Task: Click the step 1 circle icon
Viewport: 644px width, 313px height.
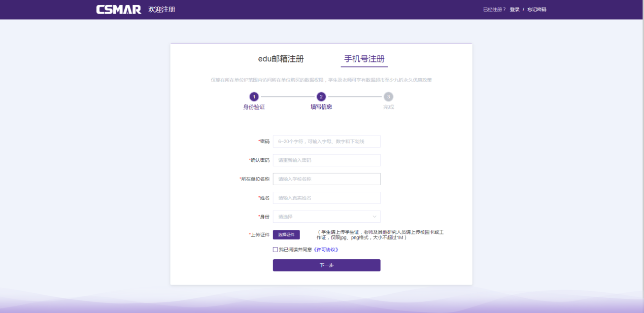Action: tap(254, 96)
